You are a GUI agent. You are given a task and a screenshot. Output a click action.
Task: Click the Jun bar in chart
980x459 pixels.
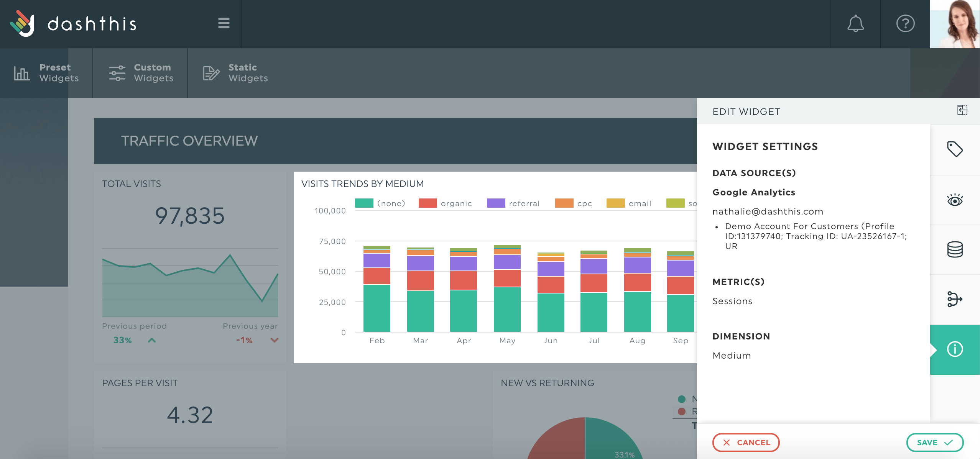click(551, 292)
